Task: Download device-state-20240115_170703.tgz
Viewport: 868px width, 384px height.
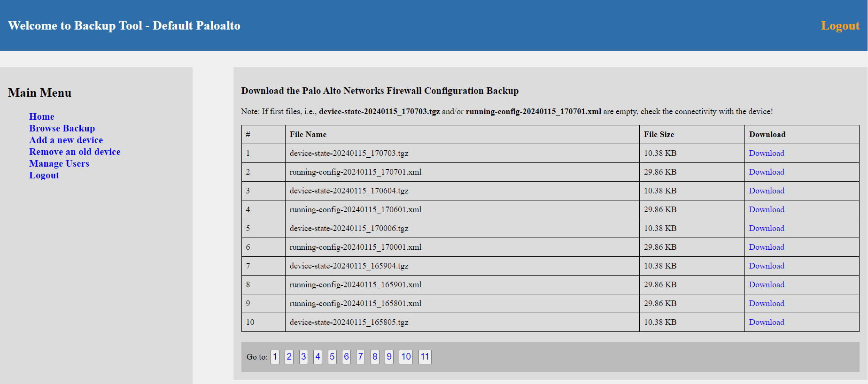Action: [x=767, y=153]
